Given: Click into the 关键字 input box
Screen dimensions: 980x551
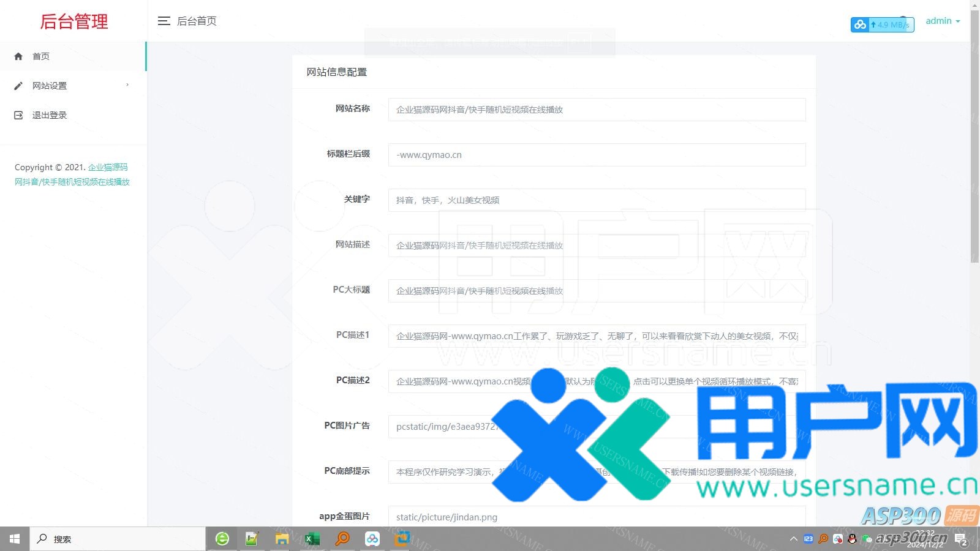Looking at the screenshot, I should pos(597,200).
